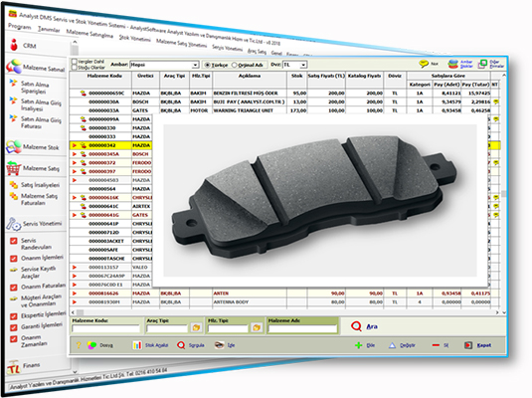Open the Araç Tipi folder picker
Image resolution: width=532 pixels, height=398 pixels.
point(196,327)
